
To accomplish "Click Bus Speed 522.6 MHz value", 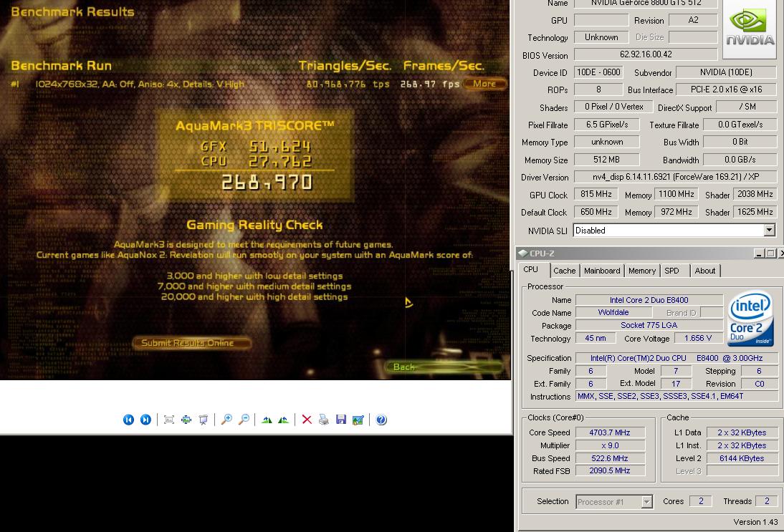I will [610, 458].
